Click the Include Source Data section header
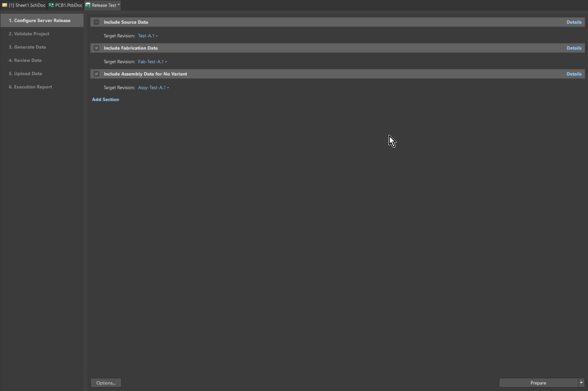588x391 pixels. pos(338,22)
